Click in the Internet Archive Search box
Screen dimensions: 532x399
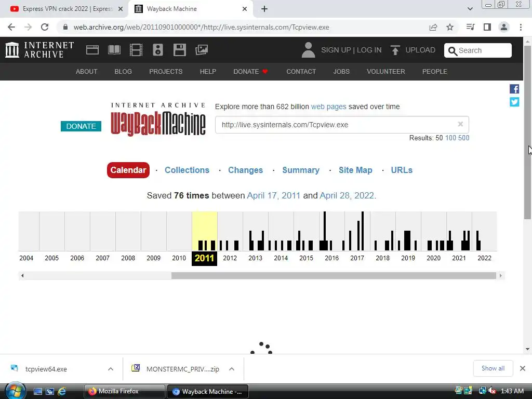(478, 50)
